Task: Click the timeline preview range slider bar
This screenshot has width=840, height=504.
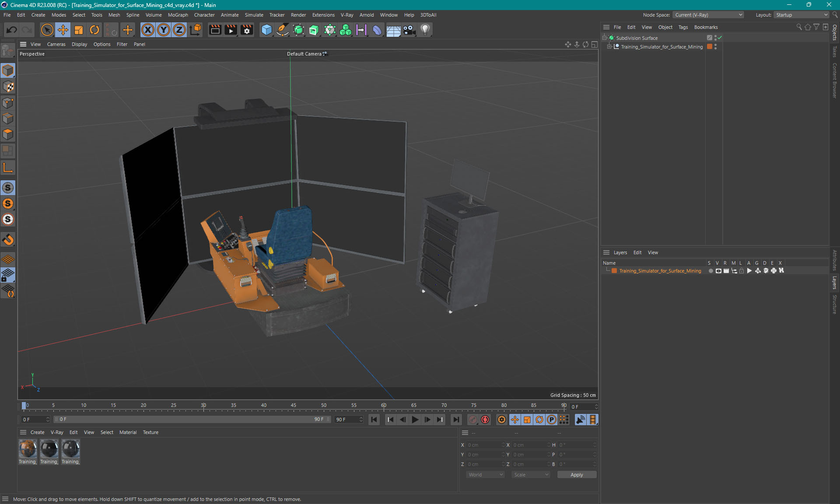Action: (x=192, y=419)
